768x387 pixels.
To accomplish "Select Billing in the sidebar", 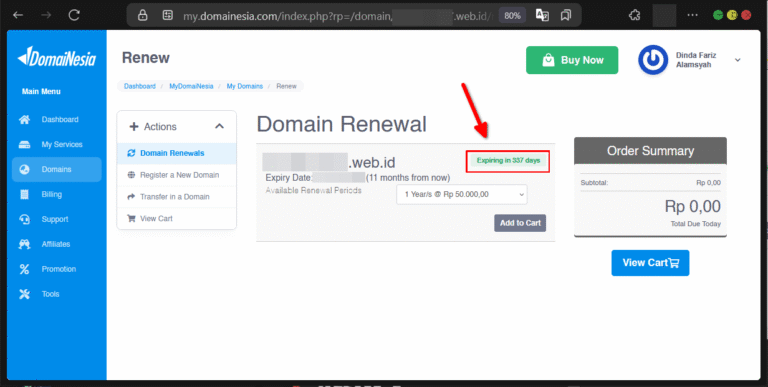I will (51, 194).
